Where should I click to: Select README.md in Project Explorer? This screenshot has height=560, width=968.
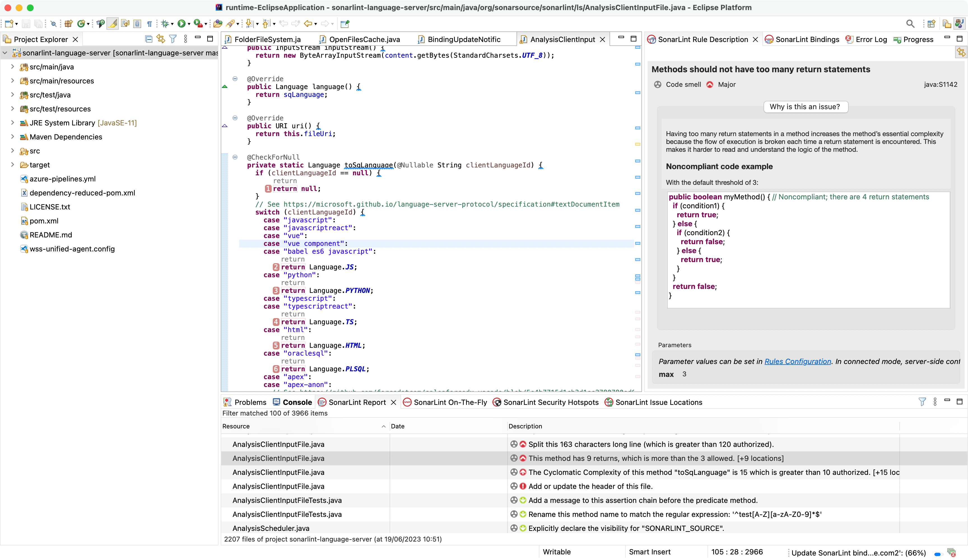click(x=46, y=235)
